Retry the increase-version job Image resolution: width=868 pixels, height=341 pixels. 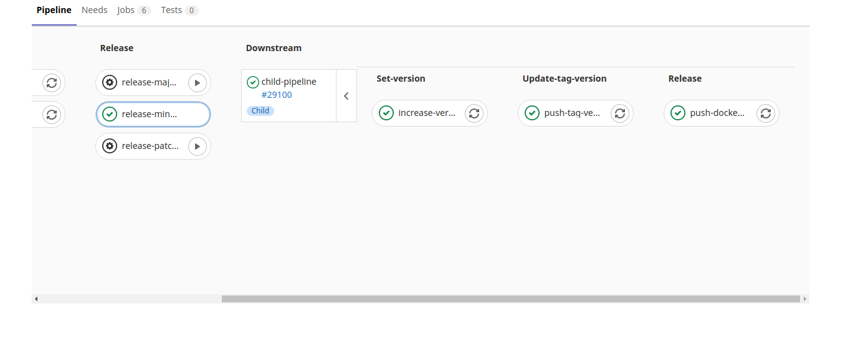(474, 113)
